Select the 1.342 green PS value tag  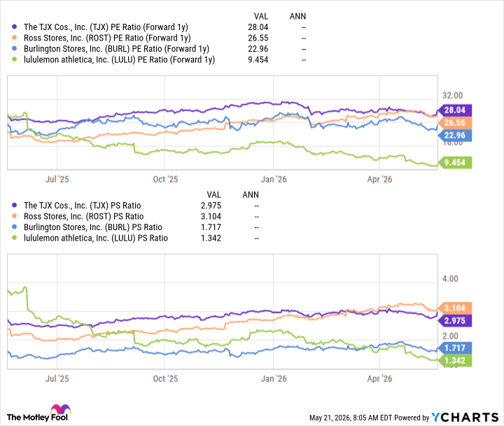point(454,360)
